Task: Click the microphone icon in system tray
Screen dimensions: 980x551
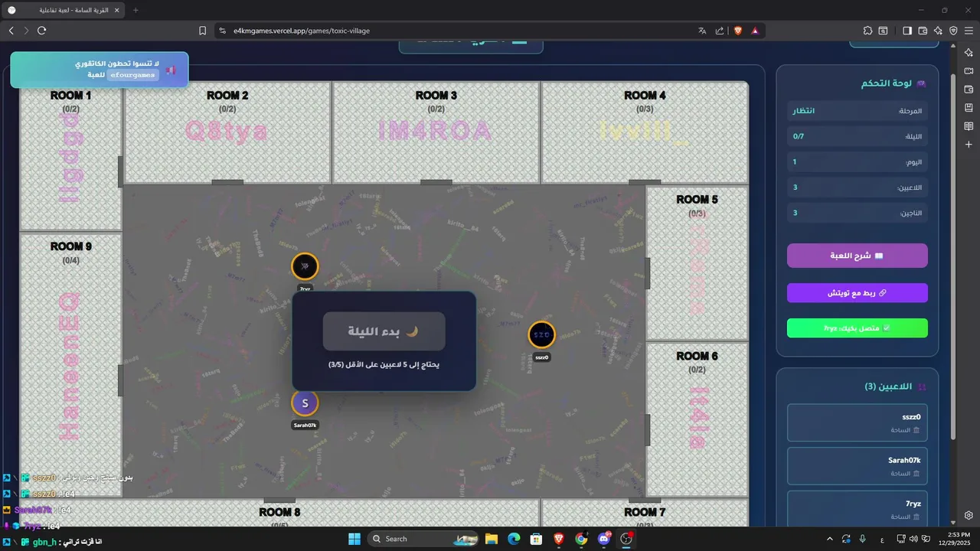Action: point(863,539)
